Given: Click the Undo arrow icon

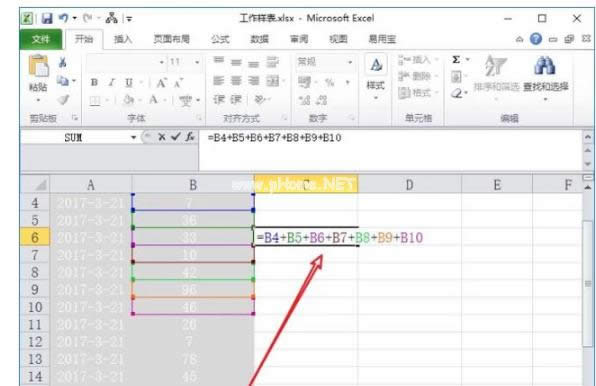Looking at the screenshot, I should click(63, 18).
